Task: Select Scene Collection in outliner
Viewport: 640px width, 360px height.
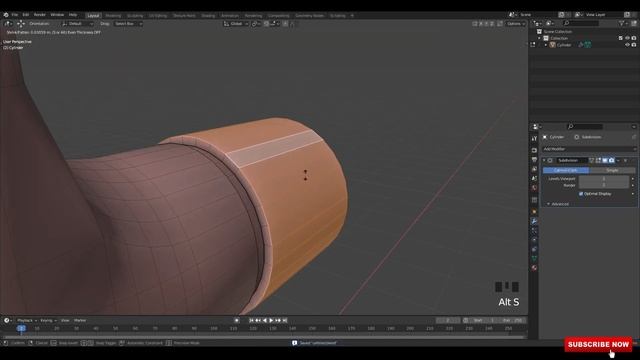Action: click(558, 31)
